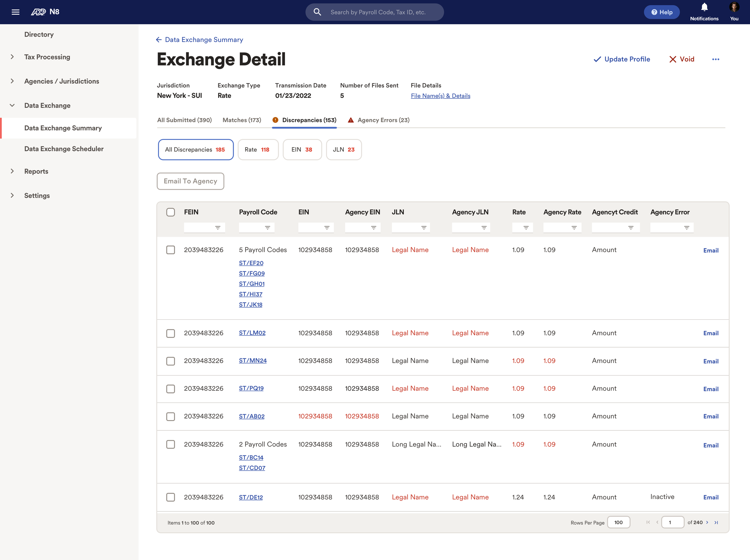
Task: Open the File Name(s) & Details link
Action: coord(440,96)
